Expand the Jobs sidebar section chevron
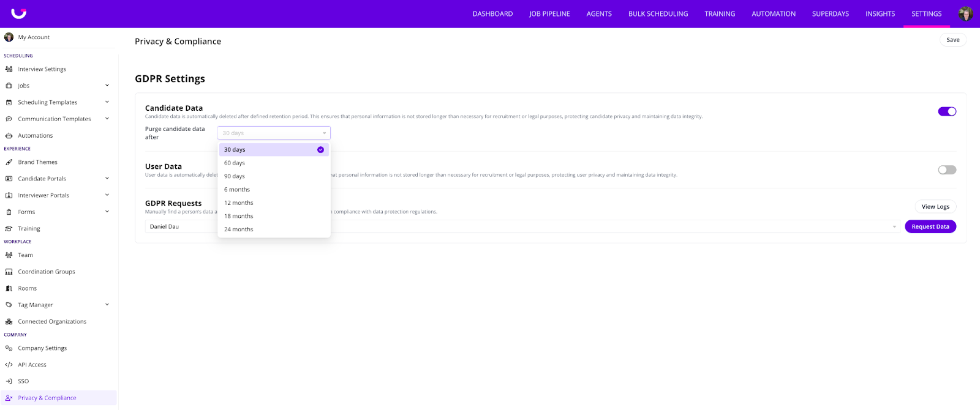Viewport: 980px width, 410px height. (107, 86)
